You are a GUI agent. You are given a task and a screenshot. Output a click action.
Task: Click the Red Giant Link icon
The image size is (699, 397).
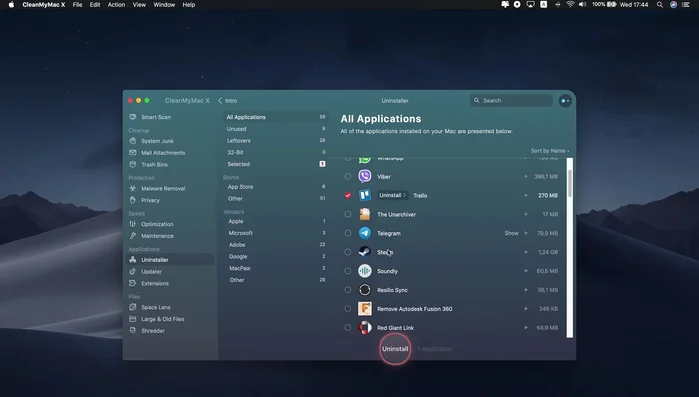365,327
